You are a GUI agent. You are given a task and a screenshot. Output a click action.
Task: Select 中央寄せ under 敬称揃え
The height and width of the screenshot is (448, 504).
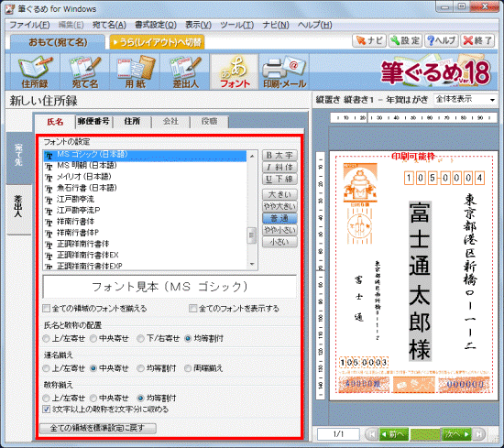pyautogui.click(x=93, y=399)
